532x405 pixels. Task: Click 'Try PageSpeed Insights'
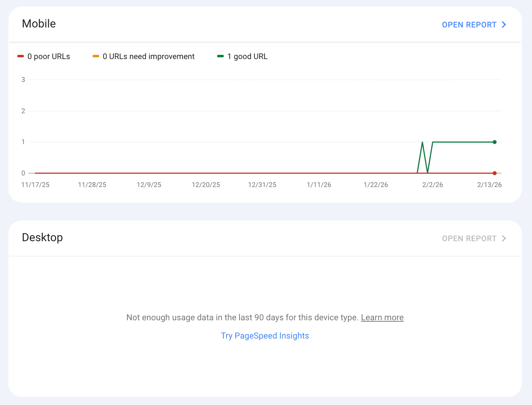coord(265,336)
